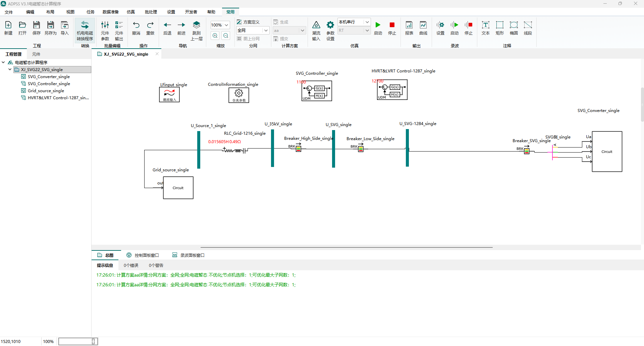The image size is (644, 346).
Task: Toggle Breaker_SVG_single BRK switch
Action: click(x=527, y=151)
